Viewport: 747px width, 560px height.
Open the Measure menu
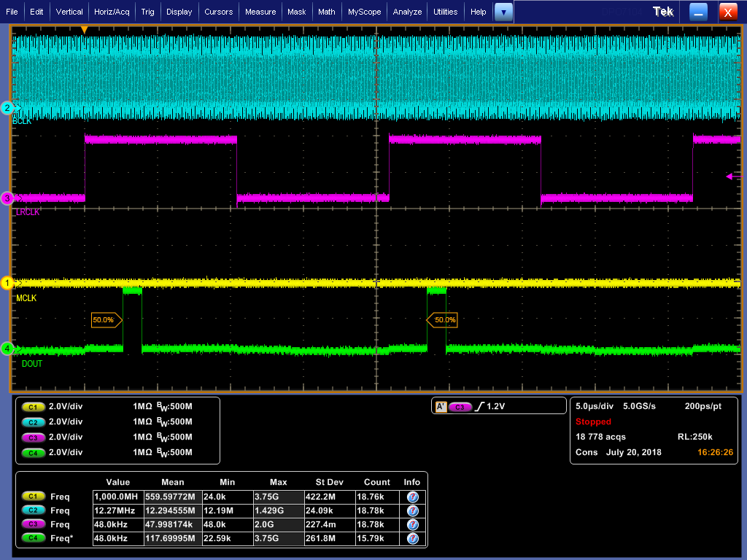[260, 12]
